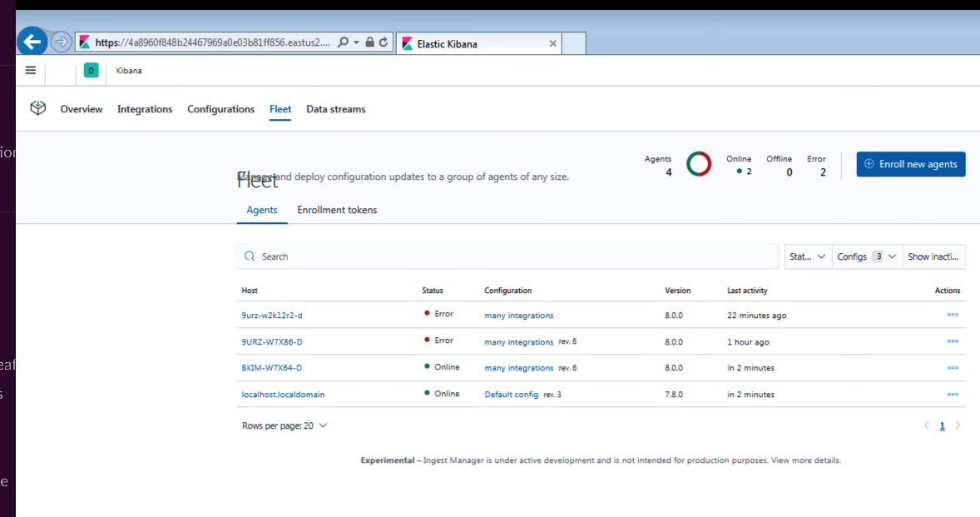Click page 1 in the pagination control
The height and width of the screenshot is (517, 980).
point(942,425)
